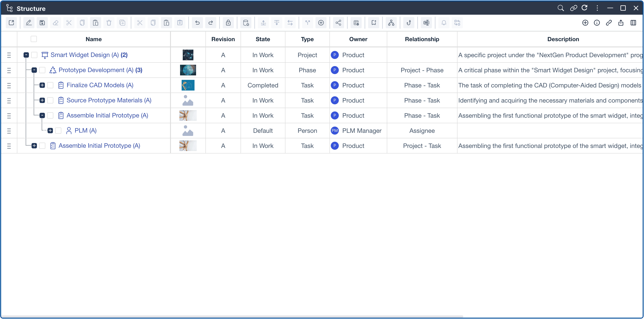Collapse the Prototype Development node
The height and width of the screenshot is (319, 644).
tap(34, 70)
